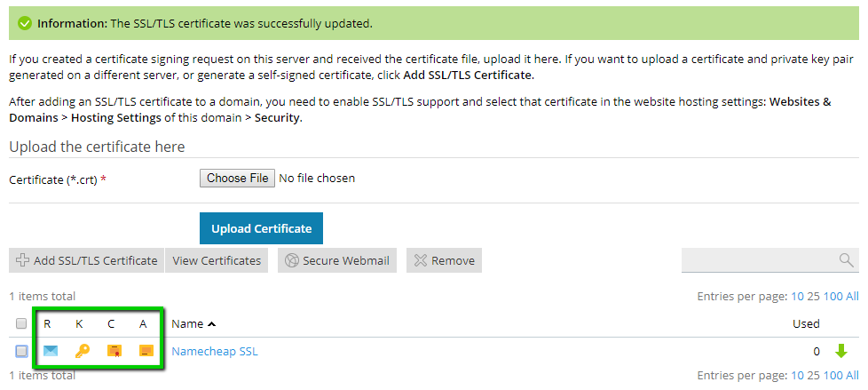Click the Upload Certificate button

coord(261,228)
